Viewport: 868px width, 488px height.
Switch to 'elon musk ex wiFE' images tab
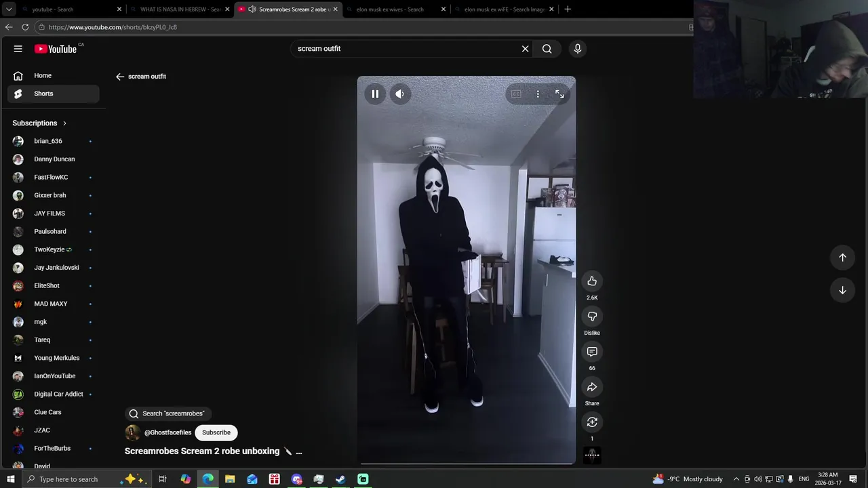(505, 9)
